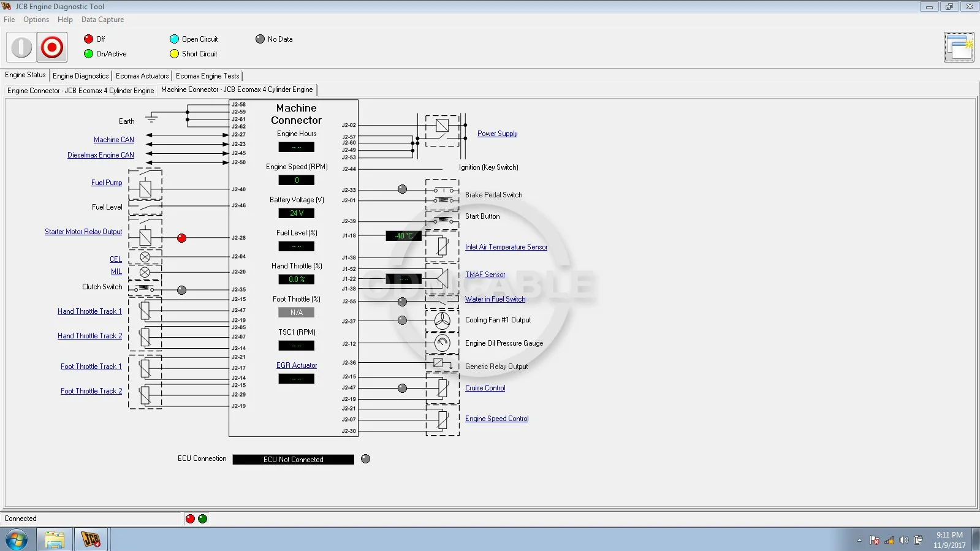Viewport: 980px width, 551px height.
Task: Open the Hand Throttle Track 1 link
Action: [89, 311]
